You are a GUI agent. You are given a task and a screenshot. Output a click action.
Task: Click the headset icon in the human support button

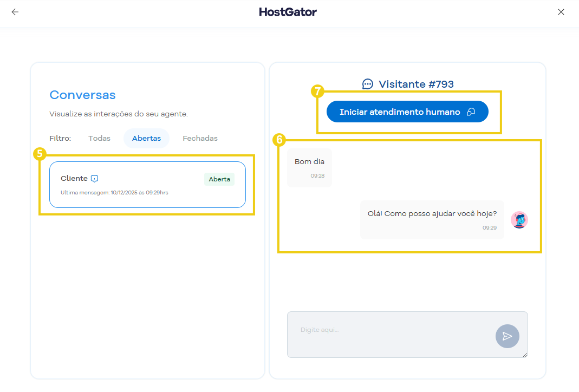pyautogui.click(x=471, y=112)
